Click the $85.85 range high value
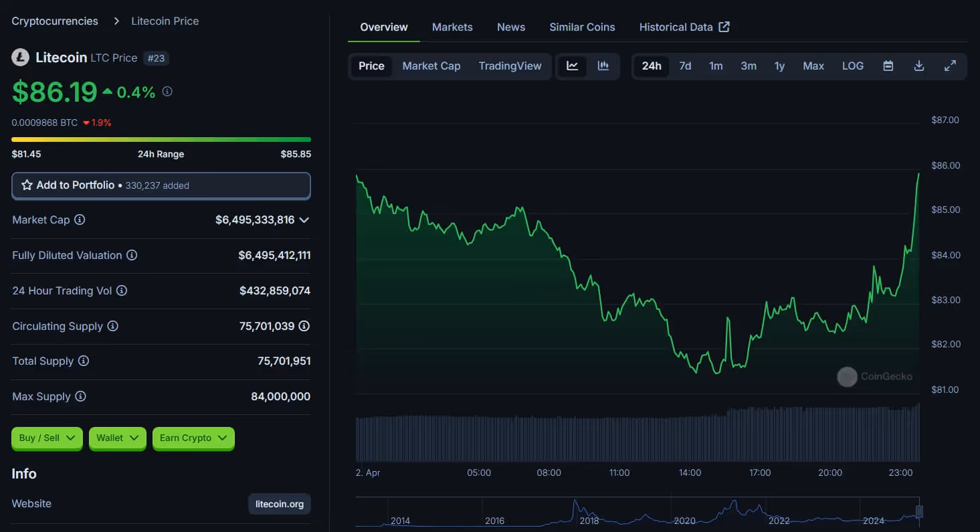 (296, 154)
